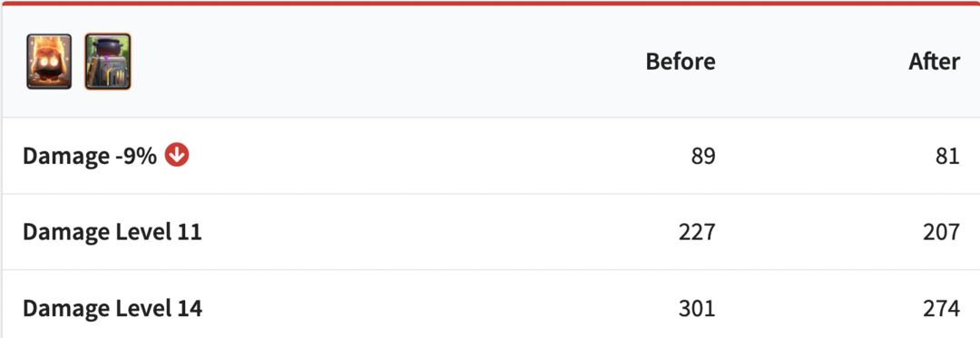Image resolution: width=980 pixels, height=338 pixels.
Task: Click the After value 207
Action: click(x=941, y=232)
